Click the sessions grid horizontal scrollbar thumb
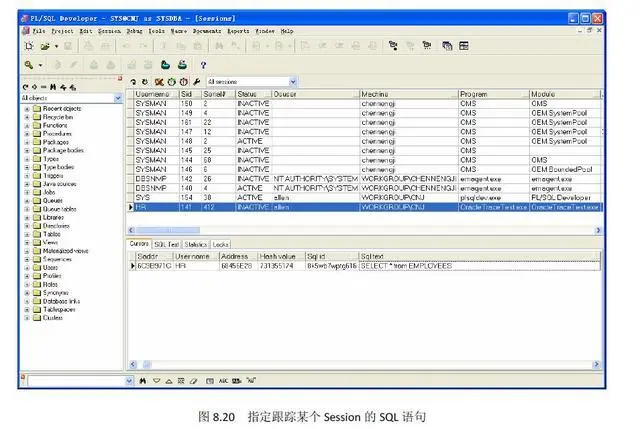Screen dimensions: 640x429 (x=168, y=231)
